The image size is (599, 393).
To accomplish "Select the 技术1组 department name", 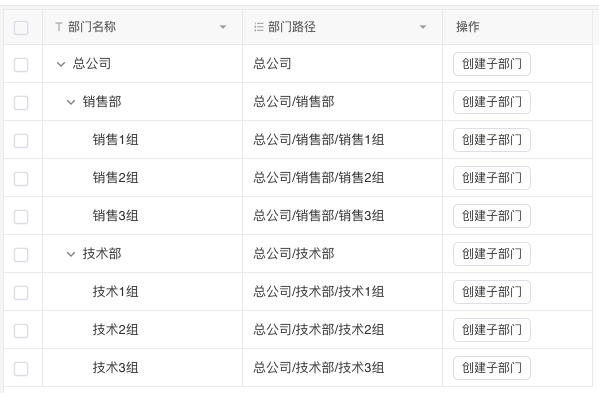I will (x=115, y=292).
